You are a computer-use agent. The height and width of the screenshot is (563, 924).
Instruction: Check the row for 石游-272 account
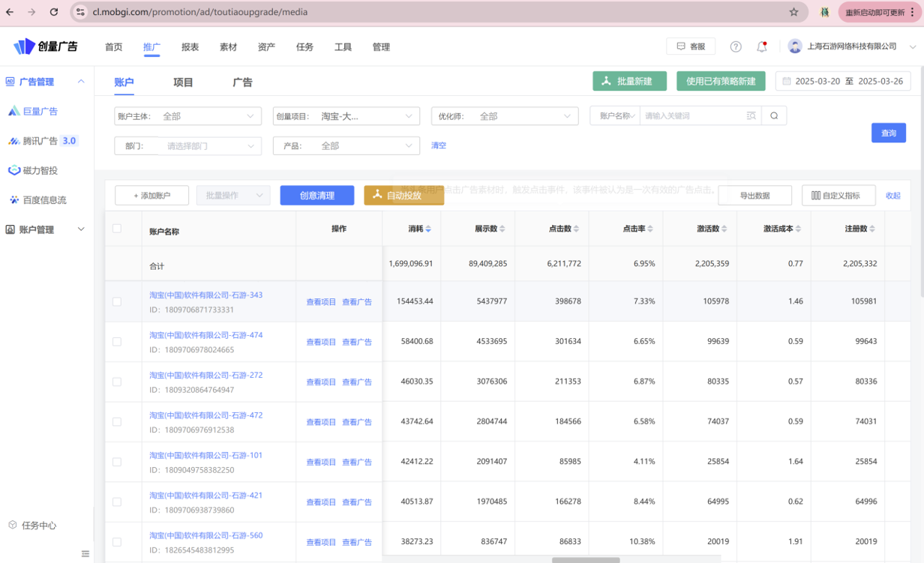(x=116, y=382)
